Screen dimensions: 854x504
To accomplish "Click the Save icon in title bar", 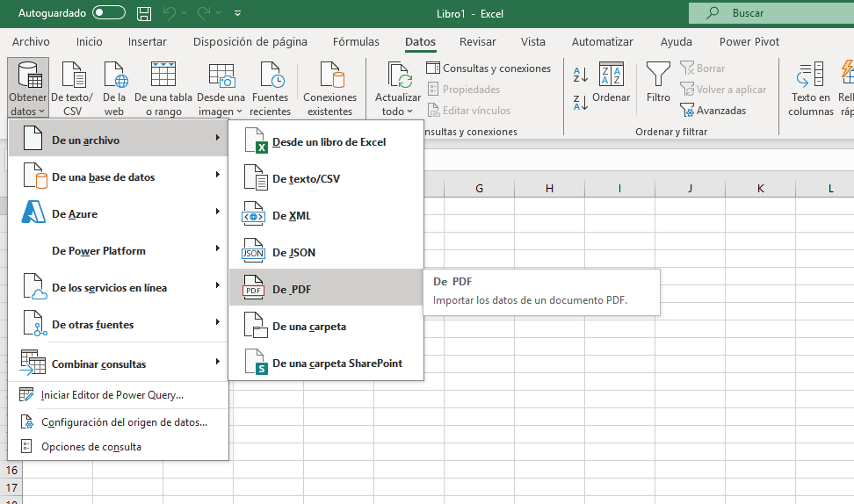I will coord(144,14).
